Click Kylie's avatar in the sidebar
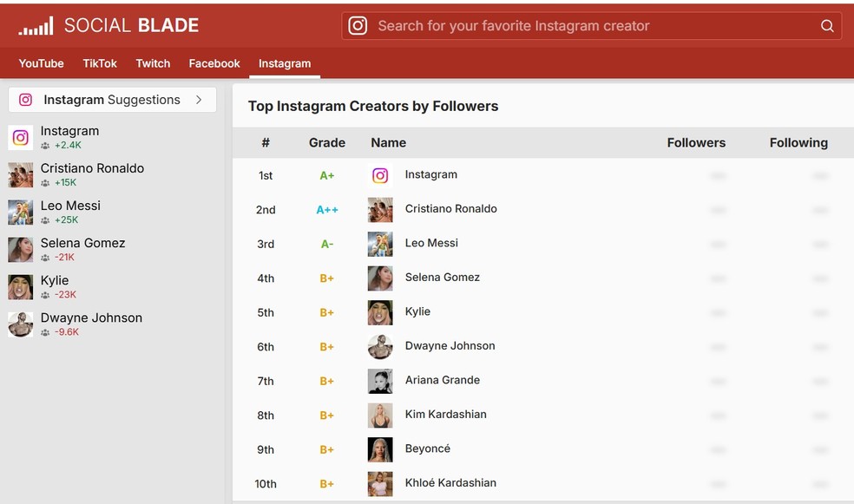This screenshot has width=854, height=504. tap(21, 286)
